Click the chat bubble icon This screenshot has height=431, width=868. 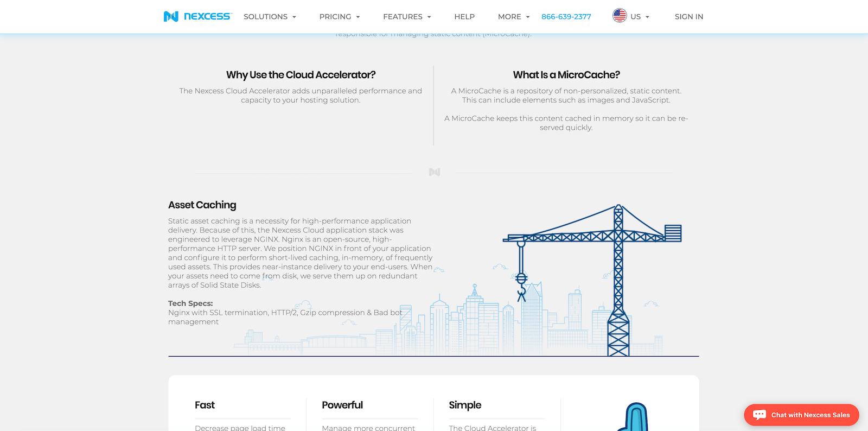759,415
